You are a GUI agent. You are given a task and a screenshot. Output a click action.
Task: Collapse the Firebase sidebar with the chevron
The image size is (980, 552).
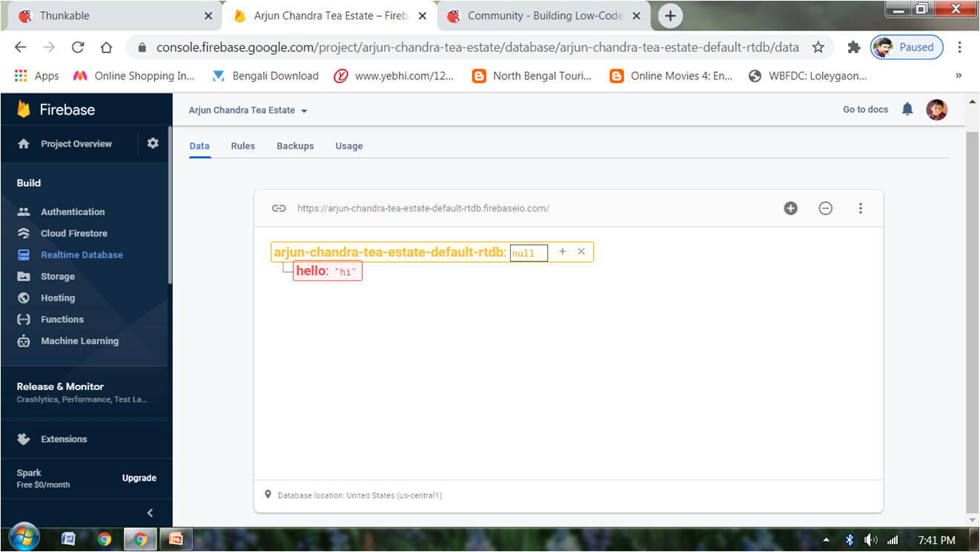click(150, 513)
